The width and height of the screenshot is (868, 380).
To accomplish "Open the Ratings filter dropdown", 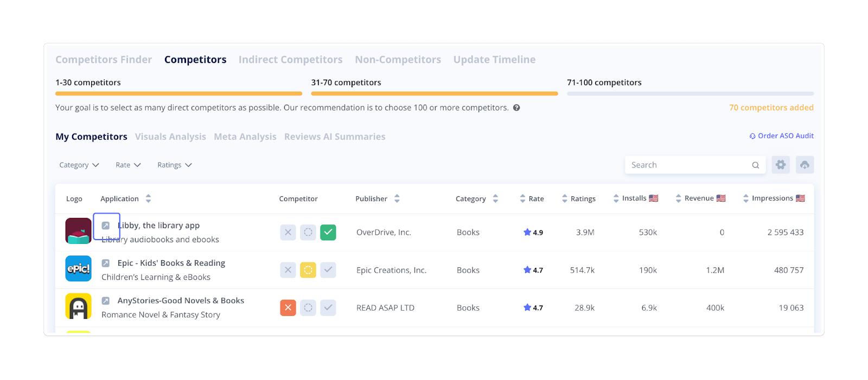I will [174, 165].
